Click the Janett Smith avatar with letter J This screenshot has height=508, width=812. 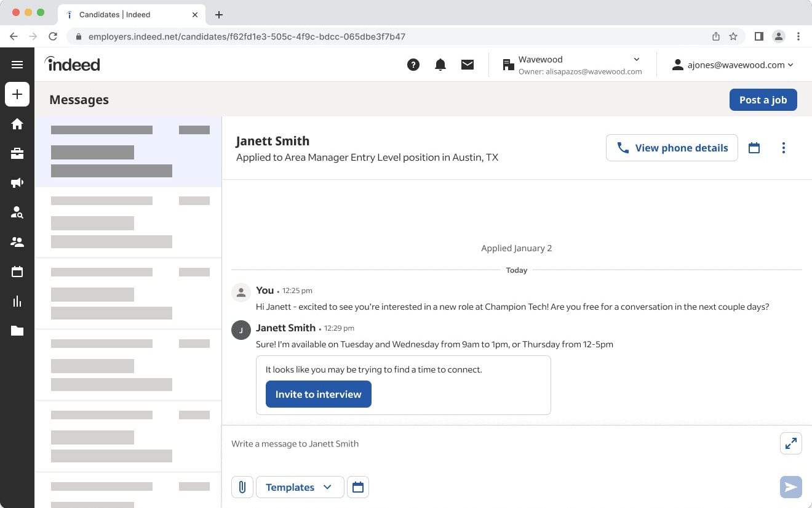coord(241,330)
